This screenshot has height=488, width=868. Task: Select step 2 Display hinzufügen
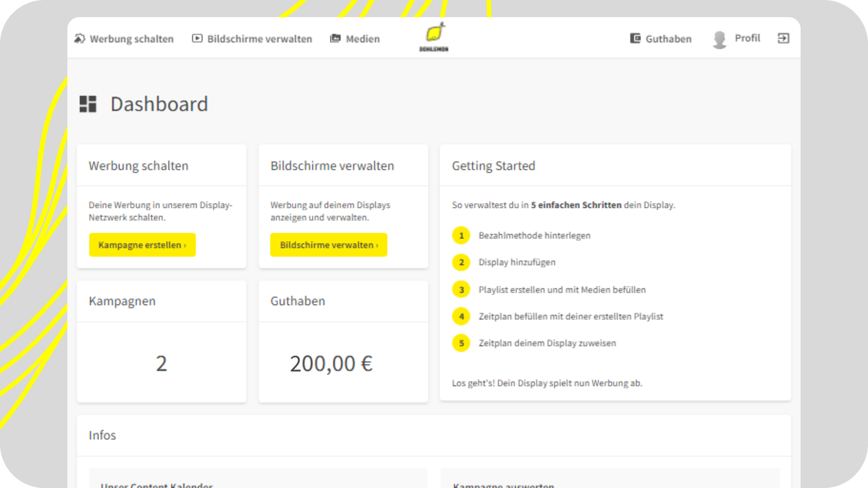click(517, 262)
